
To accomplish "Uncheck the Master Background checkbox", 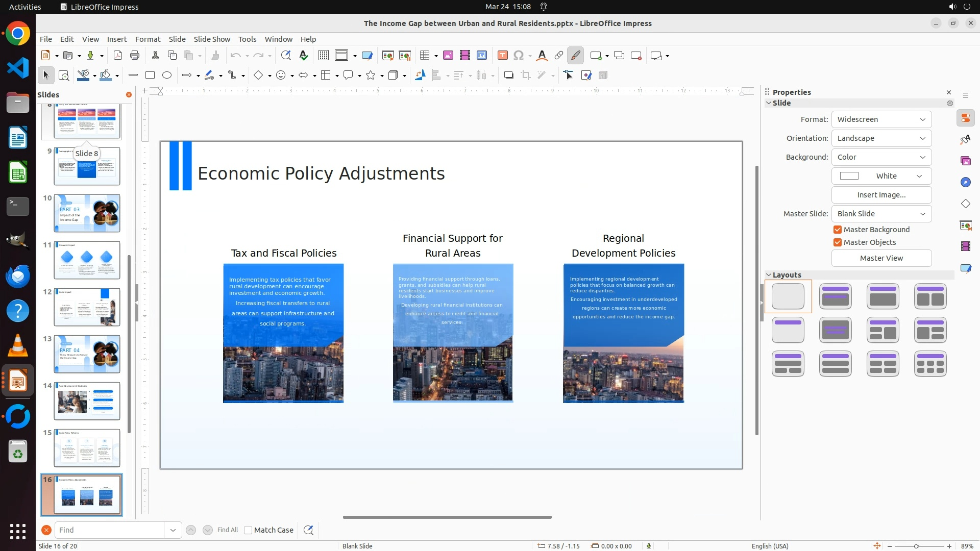I will [838, 230].
